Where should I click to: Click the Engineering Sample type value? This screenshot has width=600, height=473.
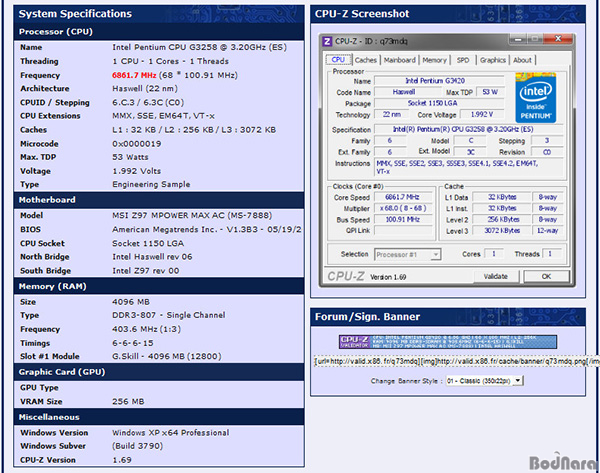point(151,184)
